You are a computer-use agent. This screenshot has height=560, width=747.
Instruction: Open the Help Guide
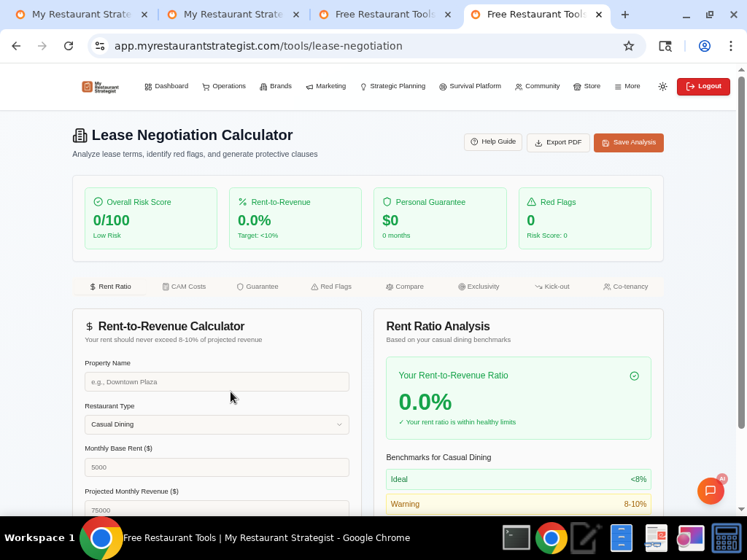492,142
